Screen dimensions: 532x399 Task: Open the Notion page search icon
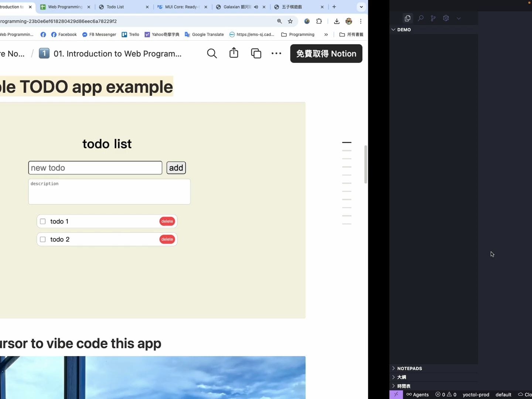point(212,54)
